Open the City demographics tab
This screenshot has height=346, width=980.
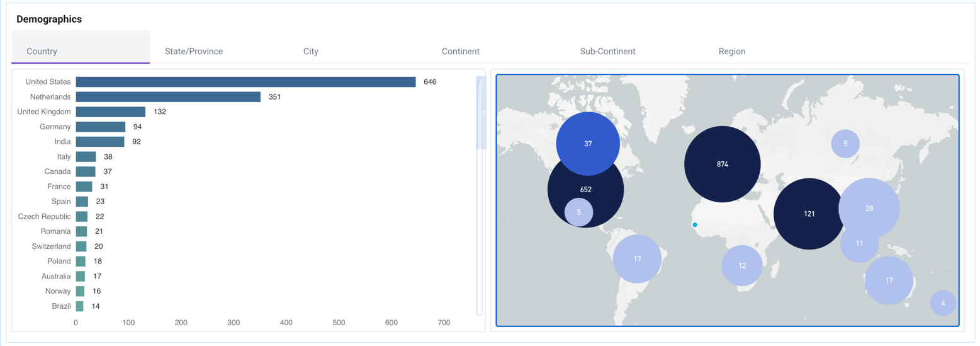311,51
